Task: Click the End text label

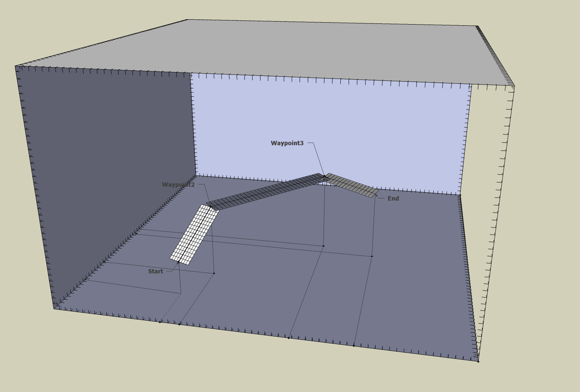Action: (393, 198)
